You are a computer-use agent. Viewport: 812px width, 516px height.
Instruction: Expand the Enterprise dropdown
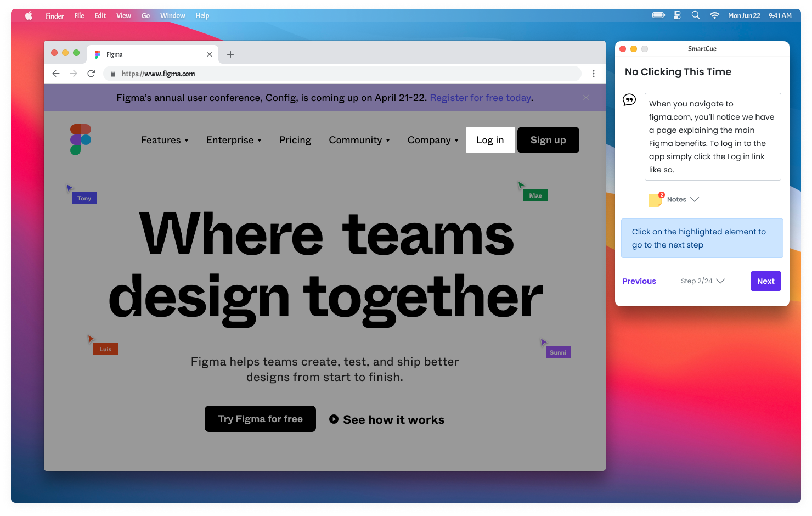[x=234, y=140]
